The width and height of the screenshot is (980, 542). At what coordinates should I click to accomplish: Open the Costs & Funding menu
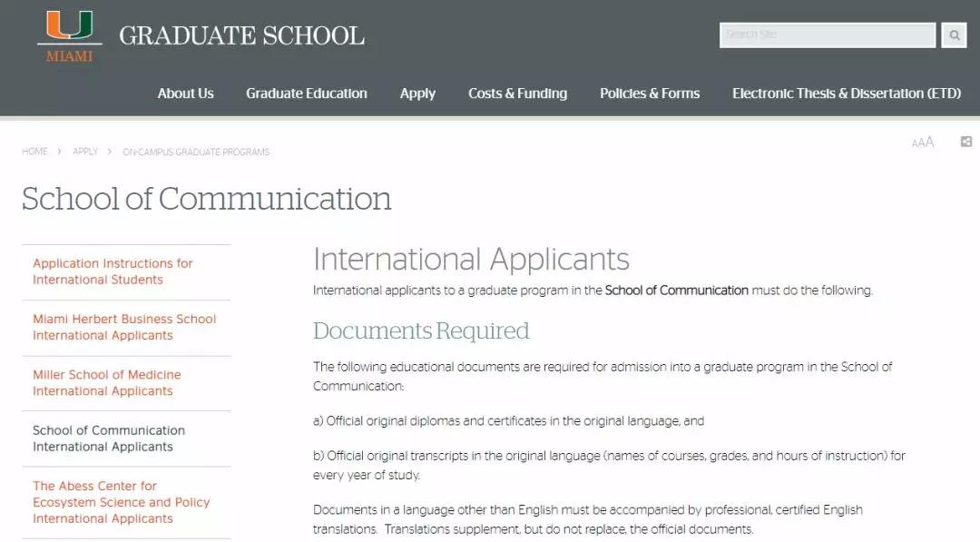point(517,94)
